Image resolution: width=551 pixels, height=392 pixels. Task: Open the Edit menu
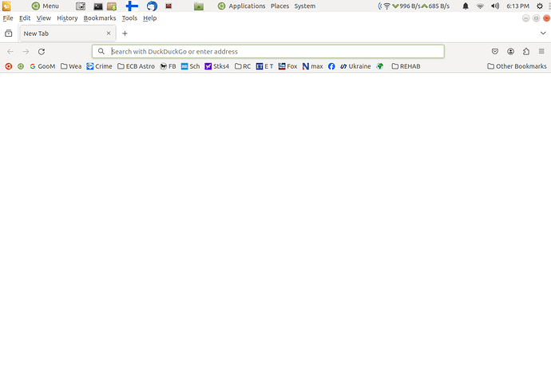pyautogui.click(x=25, y=18)
